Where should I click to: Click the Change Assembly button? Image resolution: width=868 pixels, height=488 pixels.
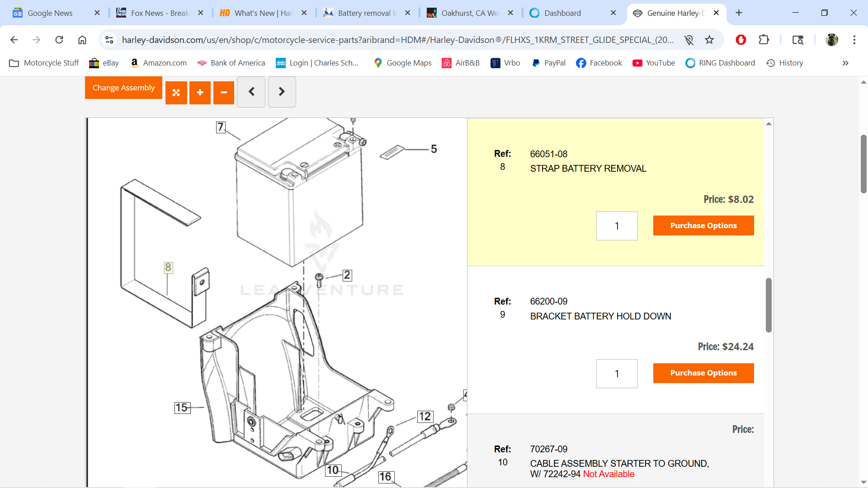tap(123, 88)
